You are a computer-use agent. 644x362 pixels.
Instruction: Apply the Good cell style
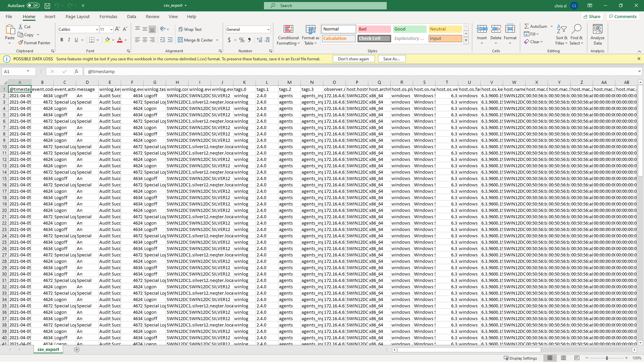[410, 29]
